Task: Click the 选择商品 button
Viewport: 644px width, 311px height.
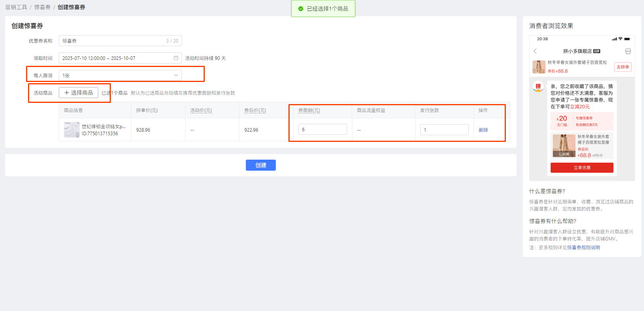Action: click(x=79, y=93)
